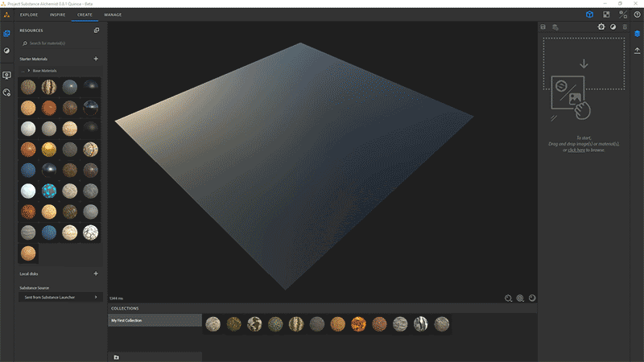Open the Explore tab

(x=29, y=14)
